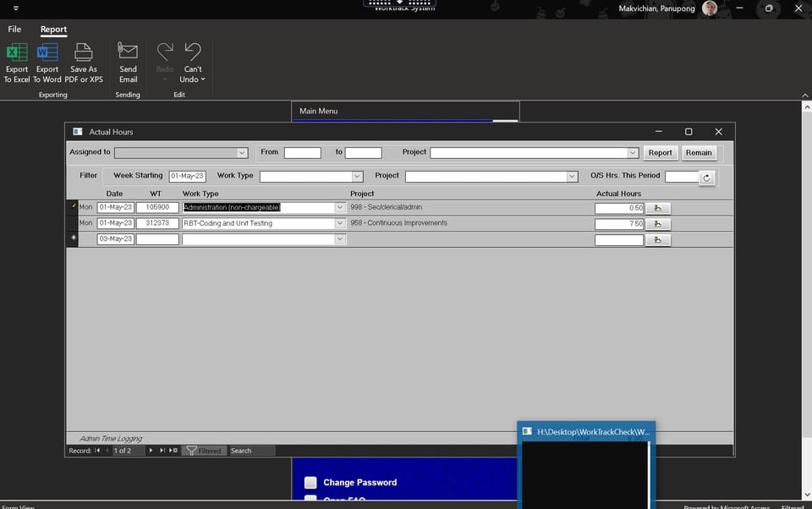The height and width of the screenshot is (509, 812).
Task: Refresh outstanding hours with refresh icon
Action: (706, 178)
